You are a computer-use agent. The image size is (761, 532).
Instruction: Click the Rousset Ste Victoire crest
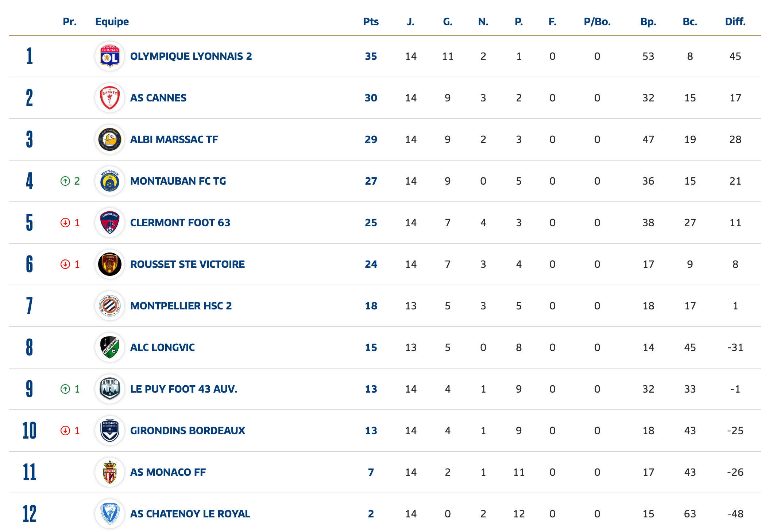click(110, 264)
